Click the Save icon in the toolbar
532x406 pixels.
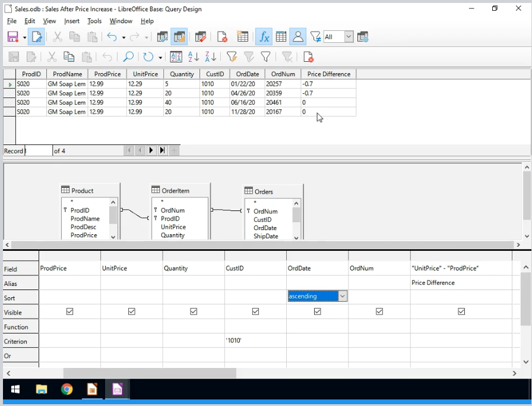tap(12, 37)
